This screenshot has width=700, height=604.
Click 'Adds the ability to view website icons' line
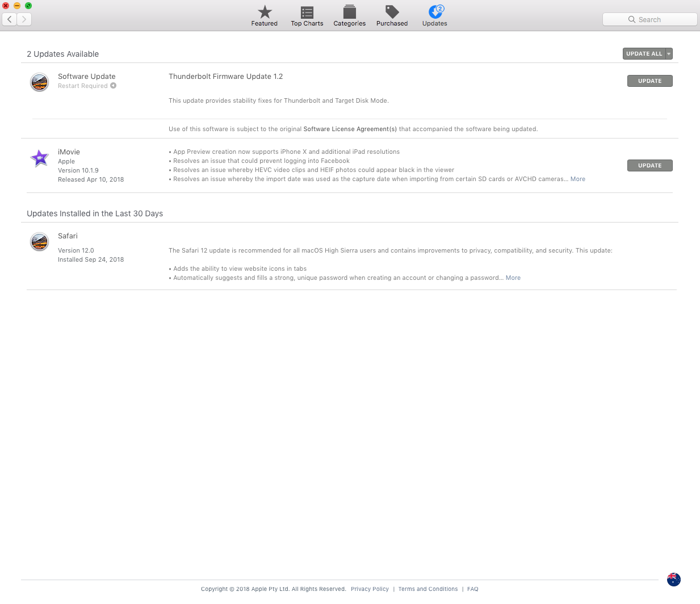point(238,269)
